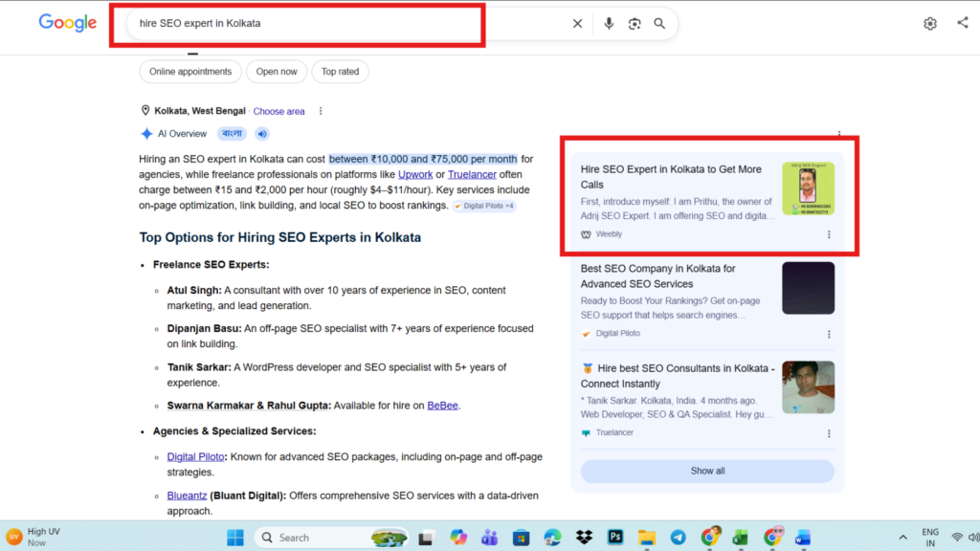Image resolution: width=980 pixels, height=551 pixels.
Task: Play AI Overview audio with speaker icon
Action: tap(262, 134)
